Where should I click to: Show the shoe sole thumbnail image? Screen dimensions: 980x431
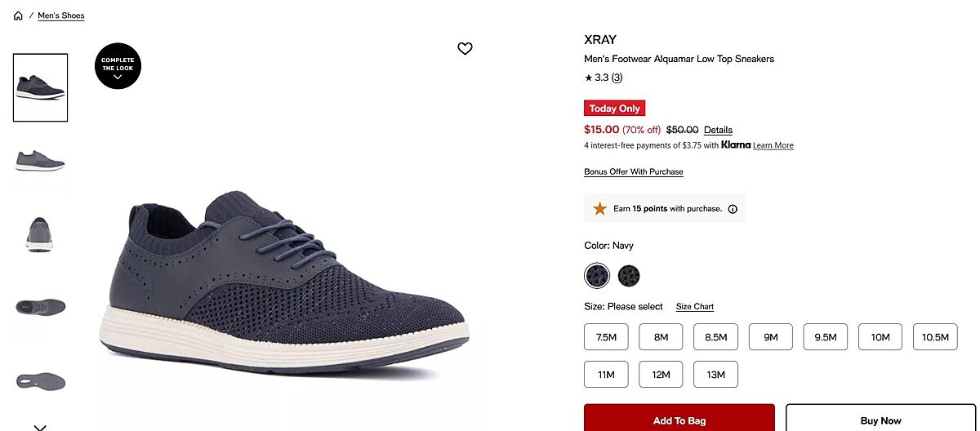[x=40, y=380]
